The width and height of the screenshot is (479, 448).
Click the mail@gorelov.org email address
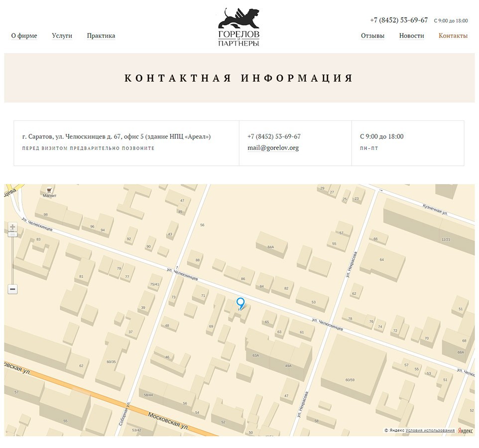tap(273, 148)
